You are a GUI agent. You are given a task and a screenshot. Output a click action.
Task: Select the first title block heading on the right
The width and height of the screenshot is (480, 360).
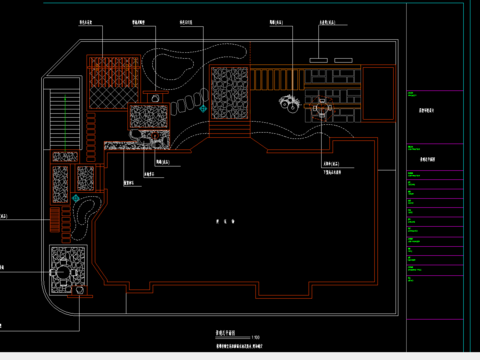click(426, 110)
